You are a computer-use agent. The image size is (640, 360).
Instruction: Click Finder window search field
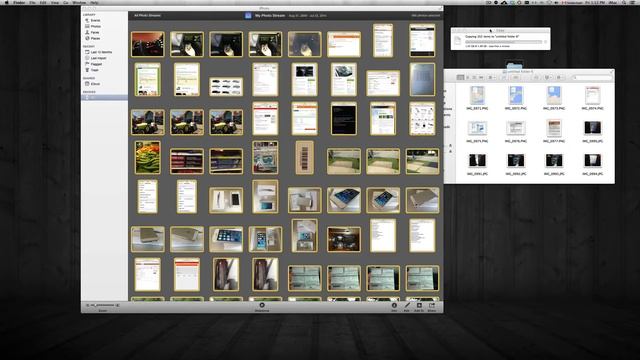pyautogui.click(x=592, y=78)
